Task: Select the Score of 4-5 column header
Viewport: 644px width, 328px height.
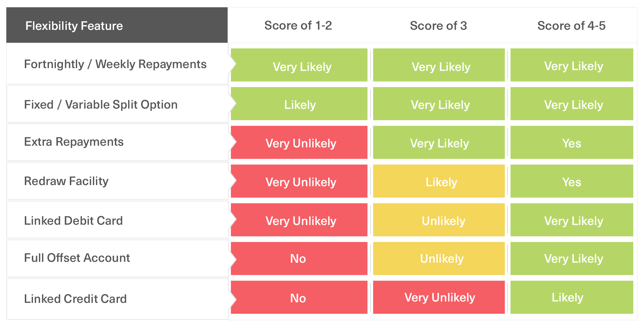Action: tap(571, 26)
